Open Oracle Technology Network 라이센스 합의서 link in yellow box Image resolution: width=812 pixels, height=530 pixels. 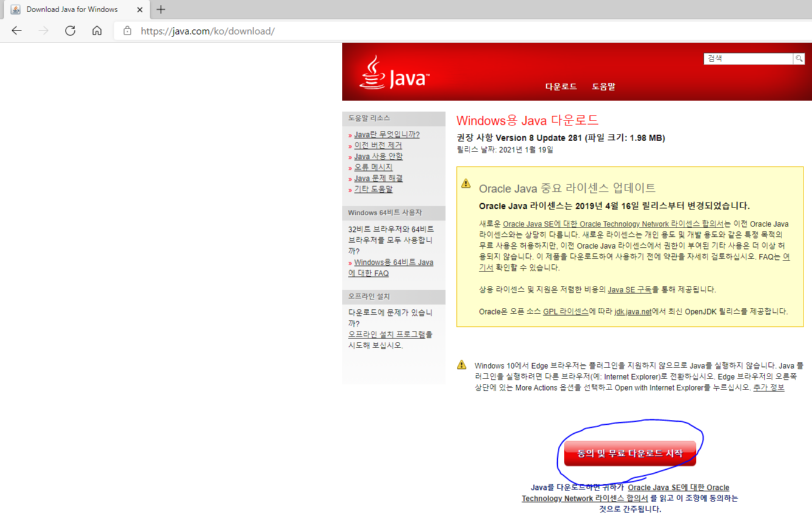pyautogui.click(x=613, y=224)
